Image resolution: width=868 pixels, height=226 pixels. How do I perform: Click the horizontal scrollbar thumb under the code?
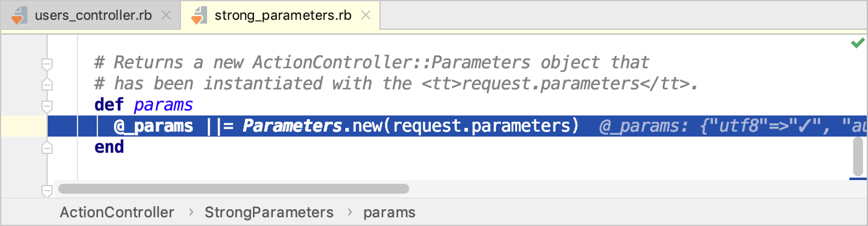pyautogui.click(x=233, y=188)
